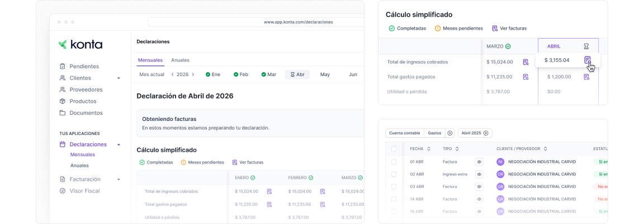This screenshot has width=644, height=224.
Task: Click OR avatar on 02 ABR row
Action: point(500,174)
